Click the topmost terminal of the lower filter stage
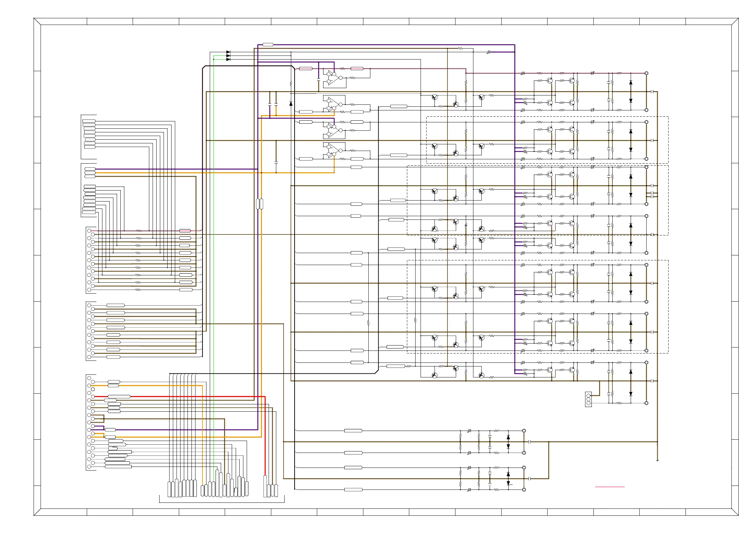The height and width of the screenshot is (560, 754). [x=524, y=431]
